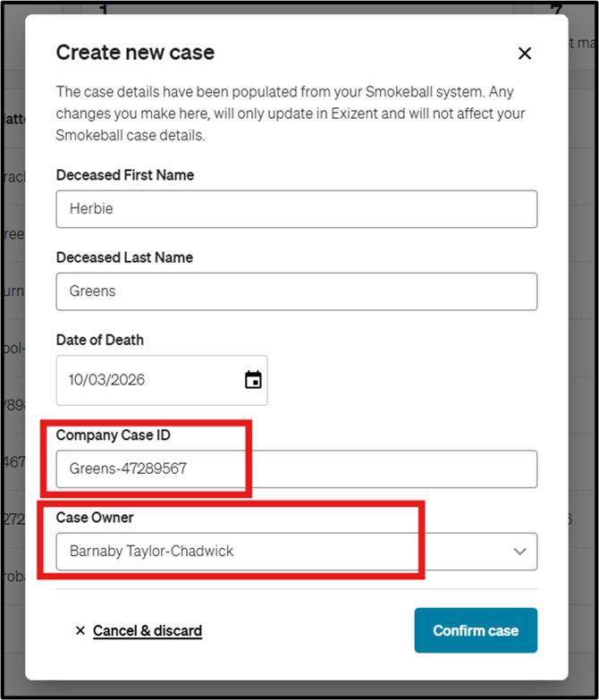This screenshot has width=599, height=700.
Task: Click the Date of Death label
Action: (x=99, y=340)
